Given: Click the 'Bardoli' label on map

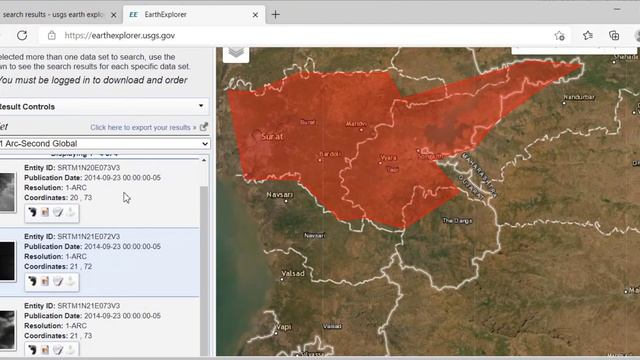Looking at the screenshot, I should tap(330, 154).
